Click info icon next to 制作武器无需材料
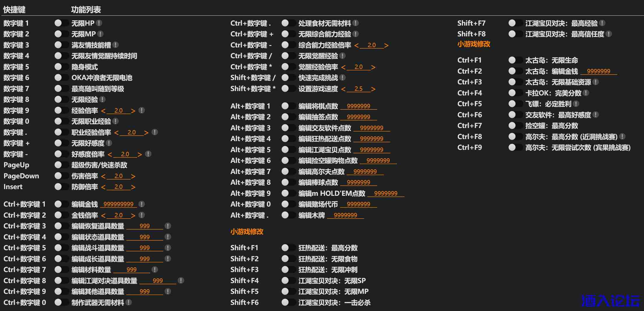The image size is (644, 311). point(129,303)
